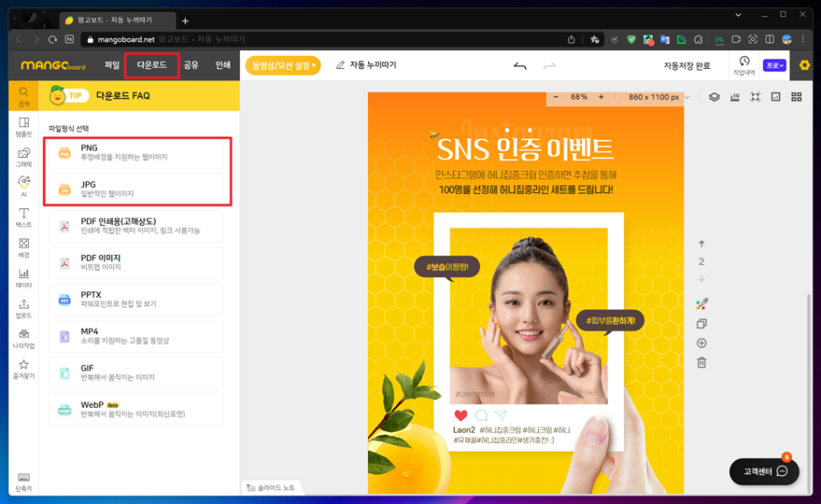Viewport: 821px width, 504px height.
Task: Open the 파일 menu
Action: tap(111, 65)
